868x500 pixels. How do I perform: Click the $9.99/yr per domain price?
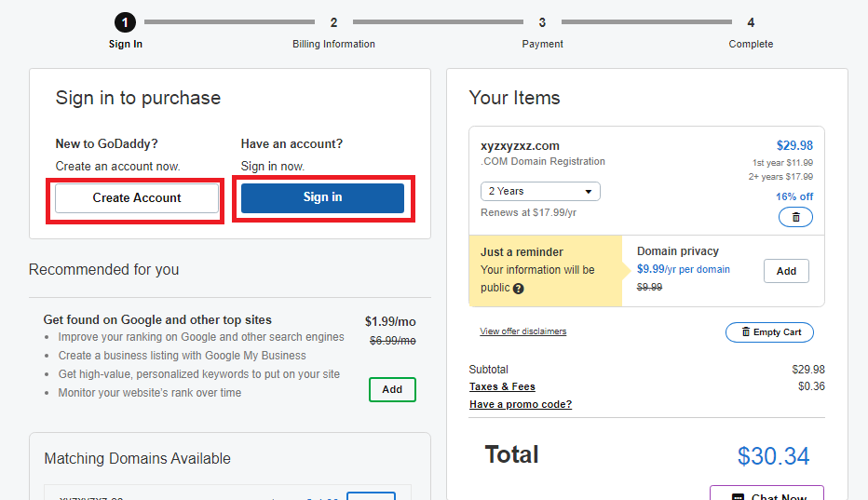pos(683,269)
